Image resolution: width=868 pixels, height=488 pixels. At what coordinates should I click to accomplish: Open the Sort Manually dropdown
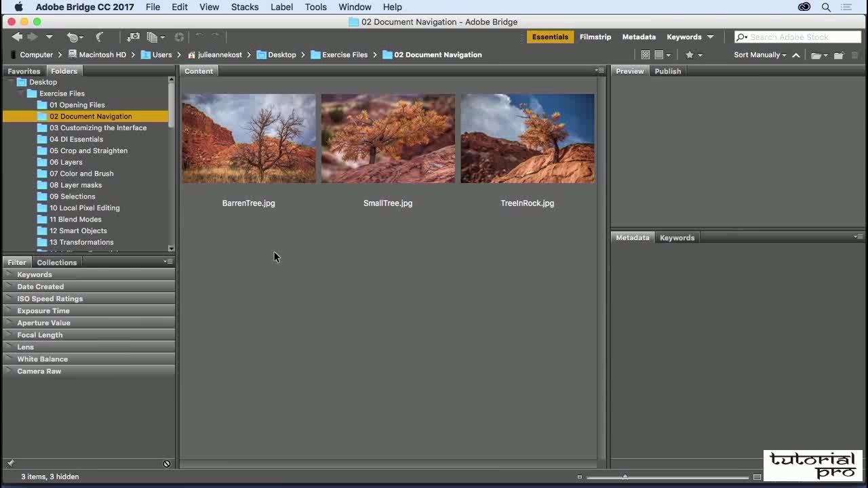(x=760, y=55)
